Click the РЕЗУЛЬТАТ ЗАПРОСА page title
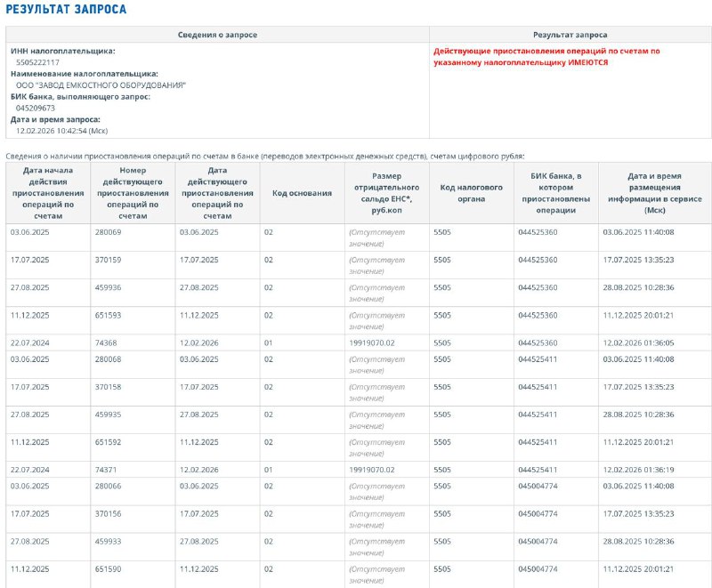 (x=66, y=10)
